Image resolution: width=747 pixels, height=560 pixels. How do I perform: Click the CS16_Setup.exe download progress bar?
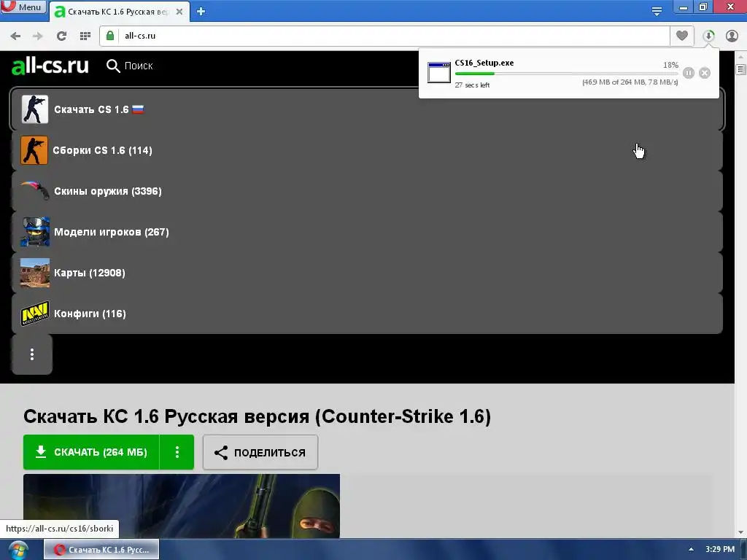tap(566, 74)
